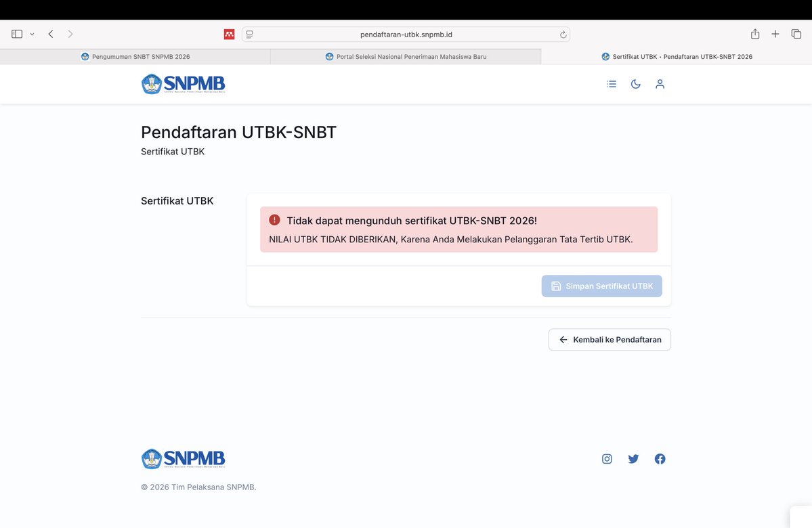
Task: Open the Safari share icon
Action: [x=755, y=34]
